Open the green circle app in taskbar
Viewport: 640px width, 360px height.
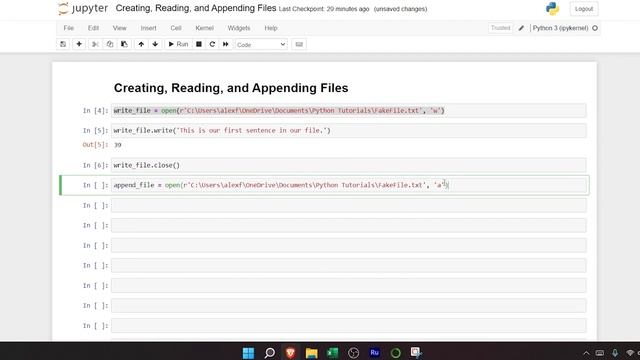pyautogui.click(x=396, y=353)
